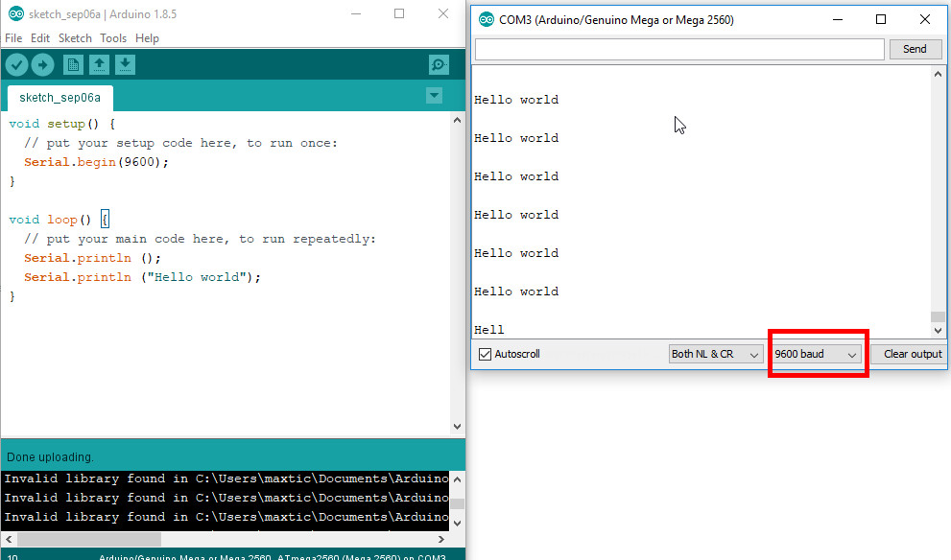Screen dimensions: 951x560
Task: Click the Verify checkmark button
Action: 17,65
